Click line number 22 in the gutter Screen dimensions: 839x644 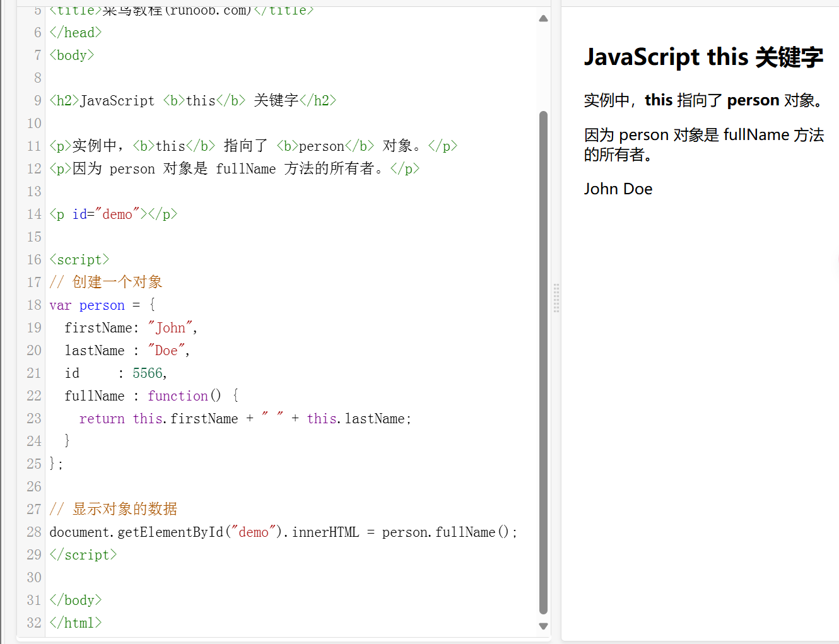click(34, 396)
